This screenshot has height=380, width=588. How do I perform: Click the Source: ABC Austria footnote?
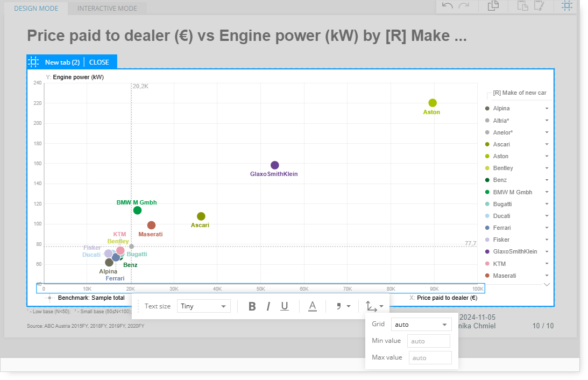coord(86,326)
